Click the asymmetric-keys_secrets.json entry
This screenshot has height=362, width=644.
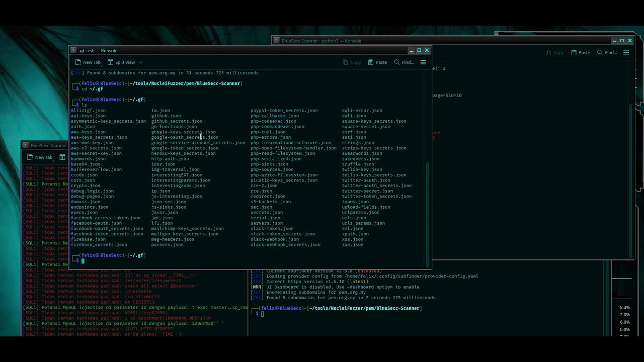point(108,121)
